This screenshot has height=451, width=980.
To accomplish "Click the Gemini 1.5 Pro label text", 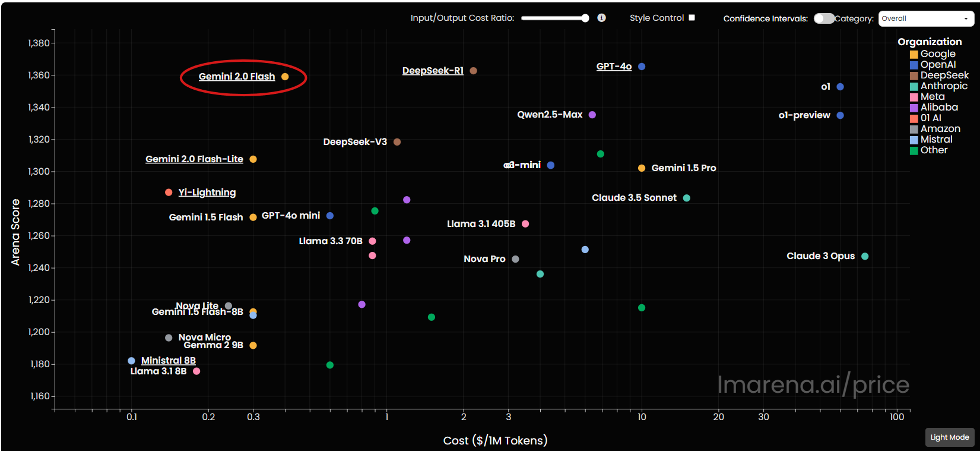I will 684,168.
